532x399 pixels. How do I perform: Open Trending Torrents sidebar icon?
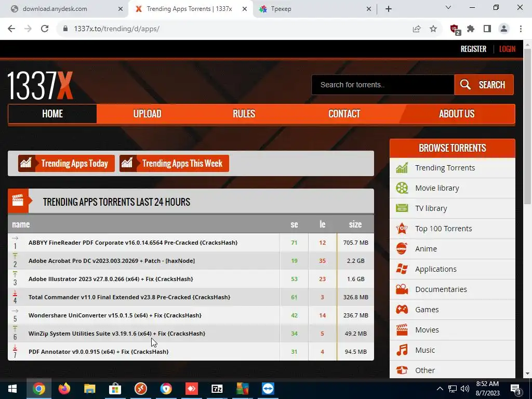click(x=402, y=168)
